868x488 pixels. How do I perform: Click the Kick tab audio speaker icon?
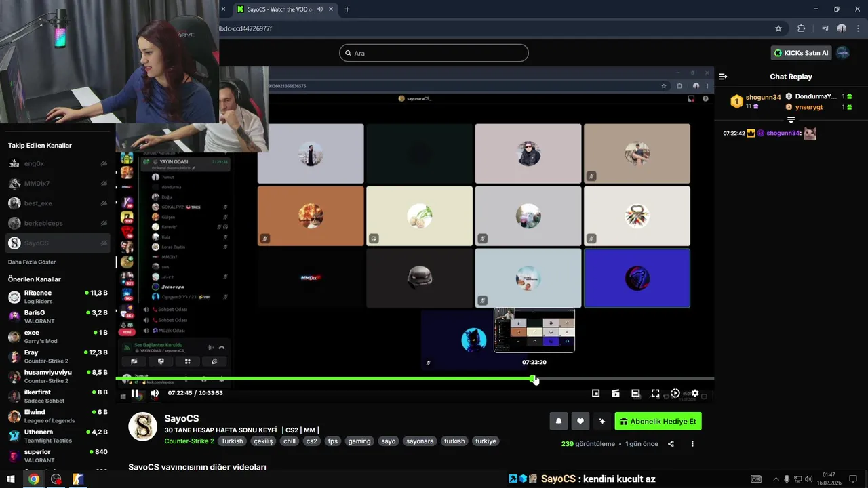point(320,9)
